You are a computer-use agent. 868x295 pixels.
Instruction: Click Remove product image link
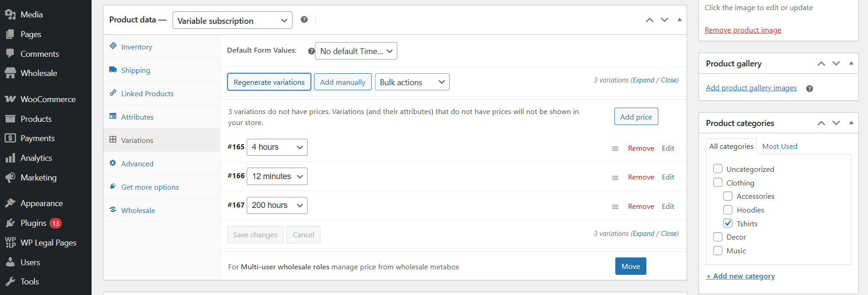point(743,30)
